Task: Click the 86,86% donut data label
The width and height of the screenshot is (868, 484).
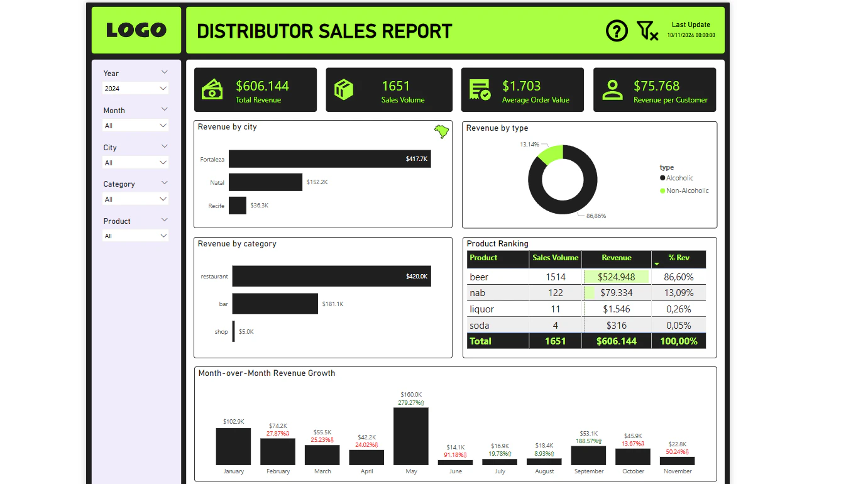Action: [596, 216]
